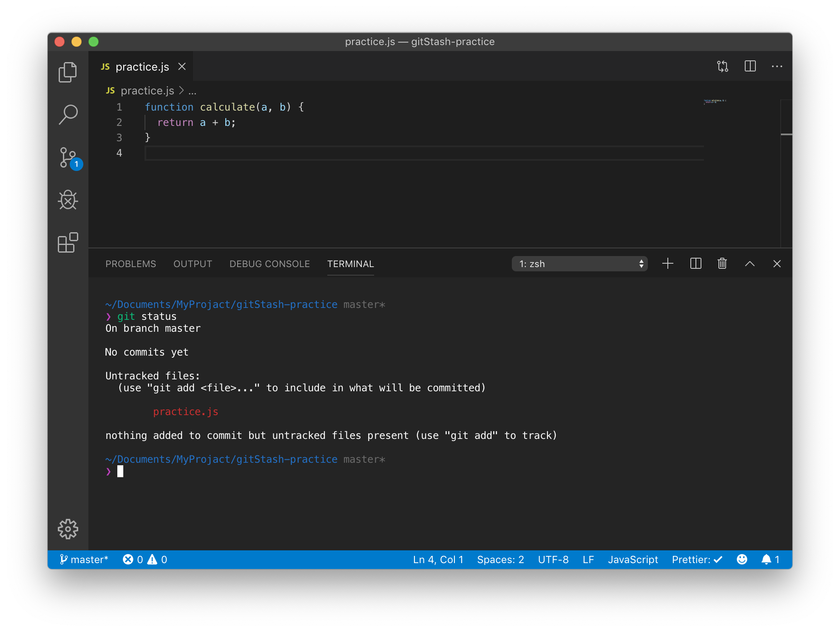Switch to the PROBLEMS panel tab
This screenshot has width=840, height=632.
click(x=131, y=264)
